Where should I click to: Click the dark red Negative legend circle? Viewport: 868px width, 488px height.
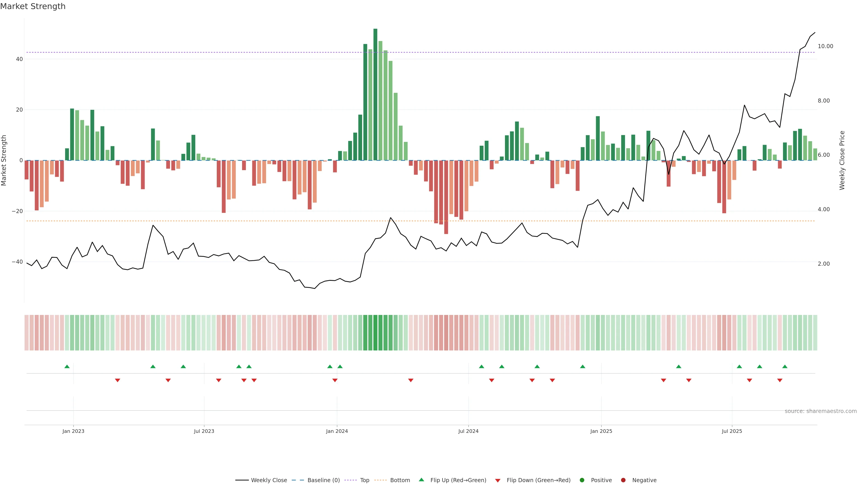click(623, 480)
